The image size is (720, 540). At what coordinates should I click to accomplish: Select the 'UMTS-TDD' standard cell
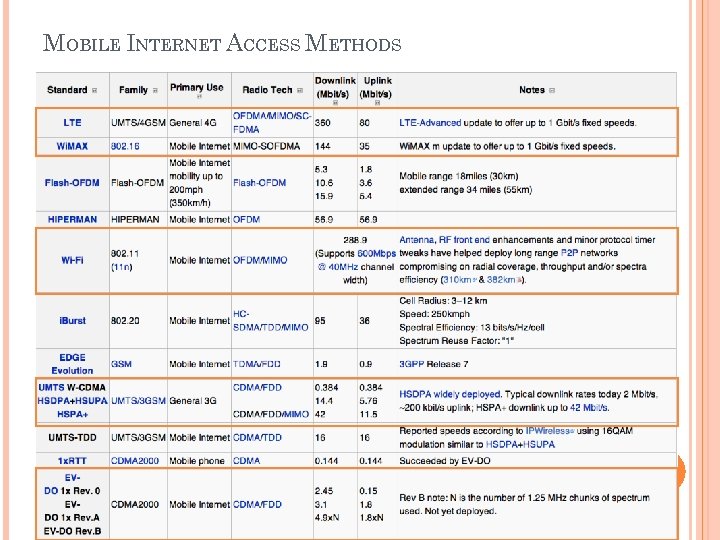click(x=72, y=438)
